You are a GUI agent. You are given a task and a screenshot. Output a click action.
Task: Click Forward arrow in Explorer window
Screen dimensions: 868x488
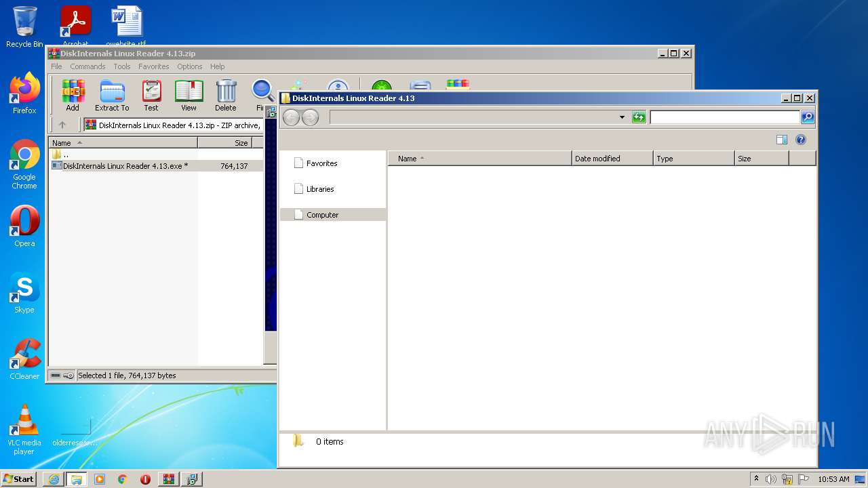point(310,117)
